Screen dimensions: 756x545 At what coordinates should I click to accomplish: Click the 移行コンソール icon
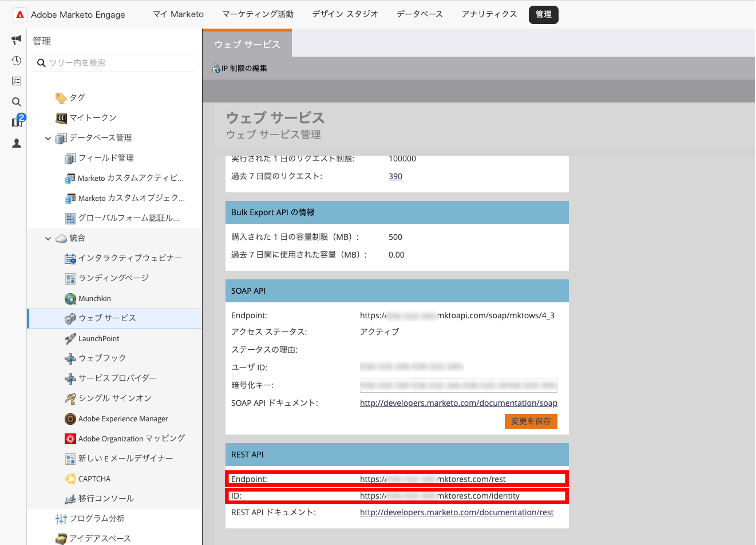70,499
